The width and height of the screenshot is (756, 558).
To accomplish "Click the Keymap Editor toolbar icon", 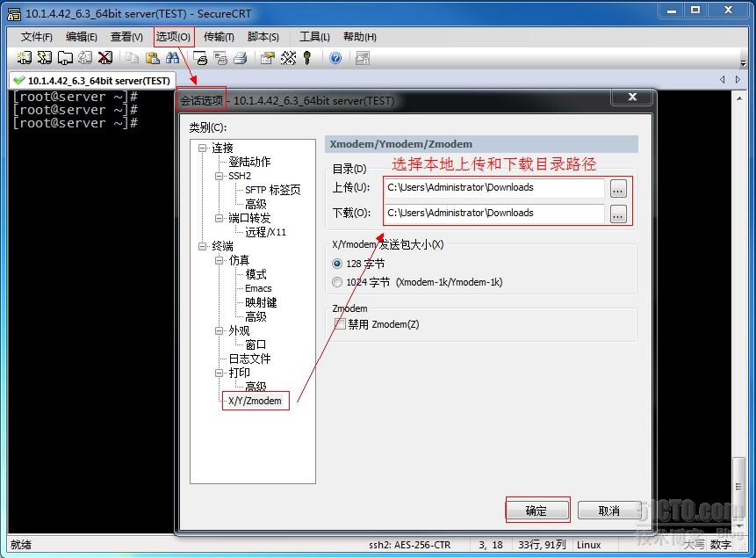I will click(288, 58).
